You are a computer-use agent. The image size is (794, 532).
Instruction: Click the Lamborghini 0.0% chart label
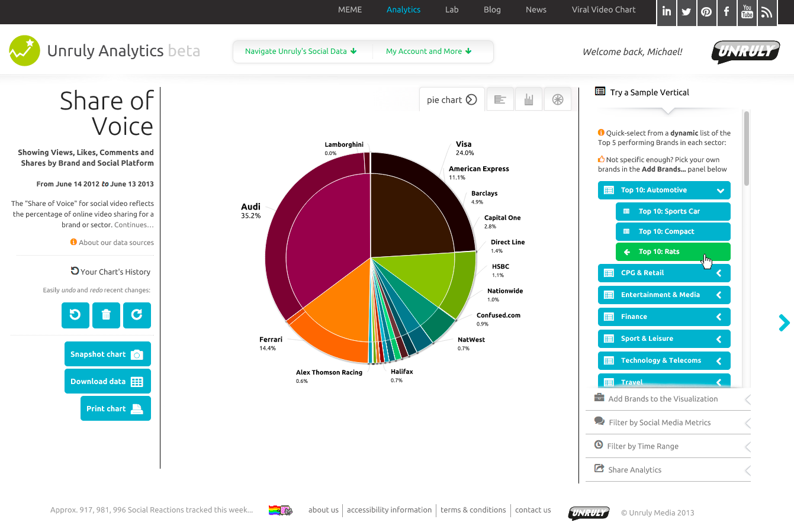(344, 149)
